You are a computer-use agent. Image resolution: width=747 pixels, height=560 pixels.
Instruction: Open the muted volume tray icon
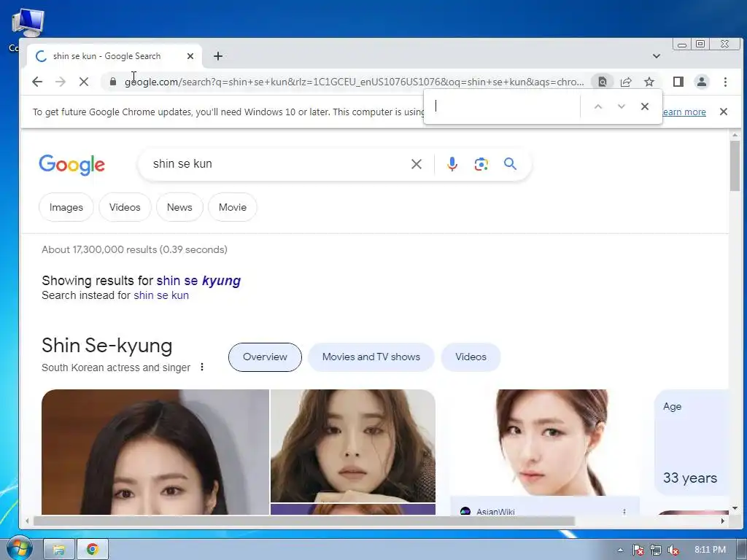[673, 550]
